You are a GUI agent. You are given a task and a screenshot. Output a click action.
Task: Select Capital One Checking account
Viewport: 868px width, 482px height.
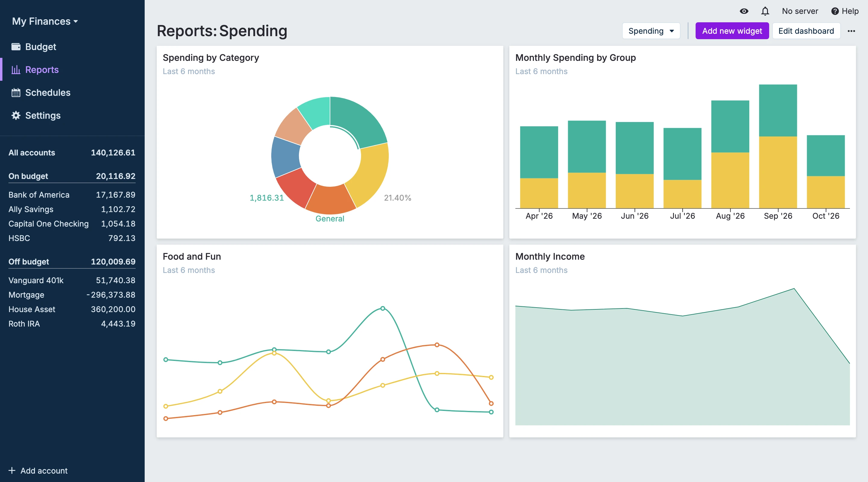click(x=72, y=224)
